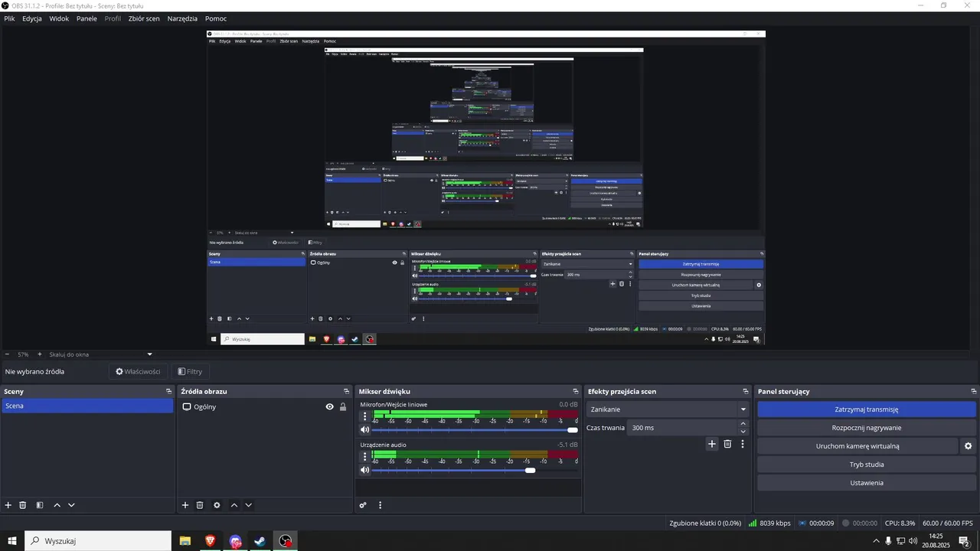Open the Pomoc menu
Screen dimensions: 980x551
tap(216, 18)
